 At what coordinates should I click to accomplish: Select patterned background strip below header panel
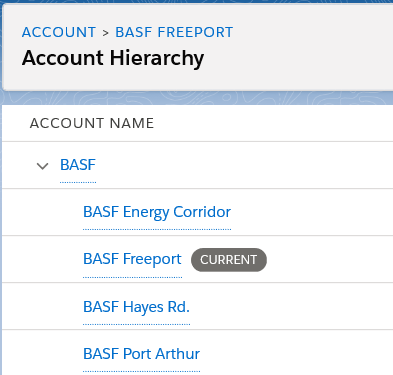coord(197,98)
